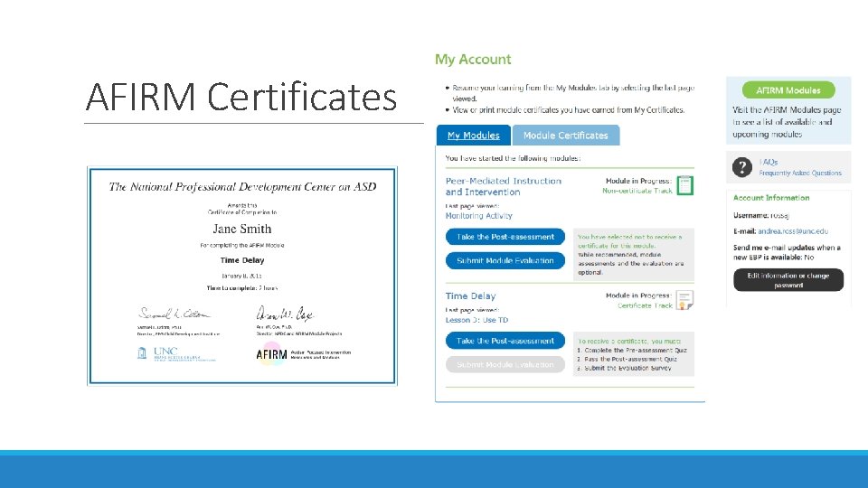
Task: Click 'Time to complete: 2 hours' on certificate
Action: point(242,287)
